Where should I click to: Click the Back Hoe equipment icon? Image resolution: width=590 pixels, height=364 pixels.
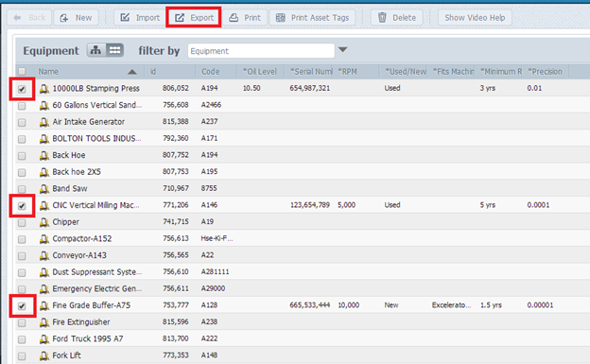[44, 155]
